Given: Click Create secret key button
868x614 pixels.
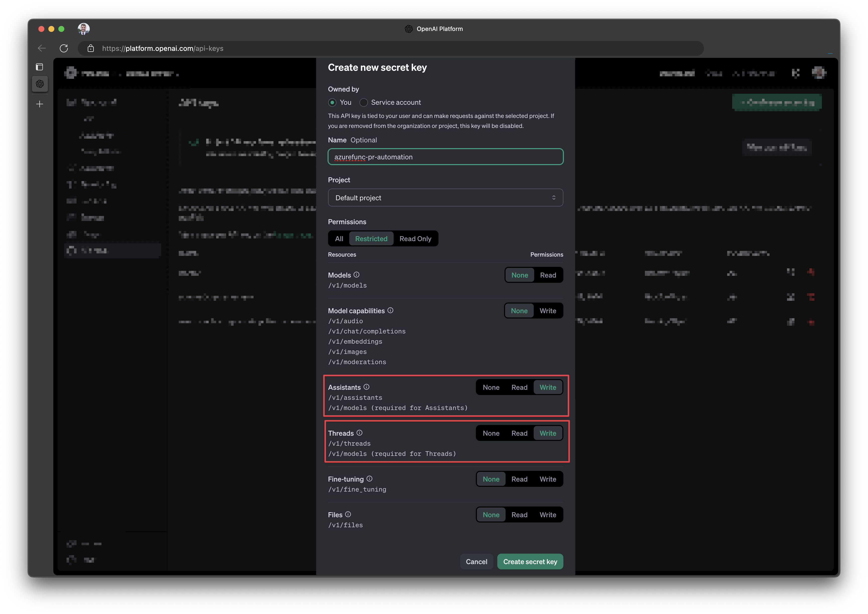Looking at the screenshot, I should 530,561.
